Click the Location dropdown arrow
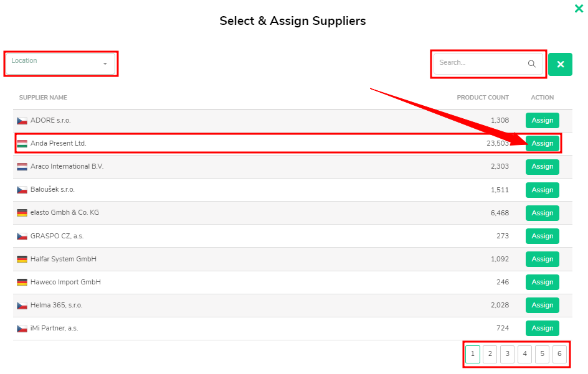 click(x=105, y=64)
